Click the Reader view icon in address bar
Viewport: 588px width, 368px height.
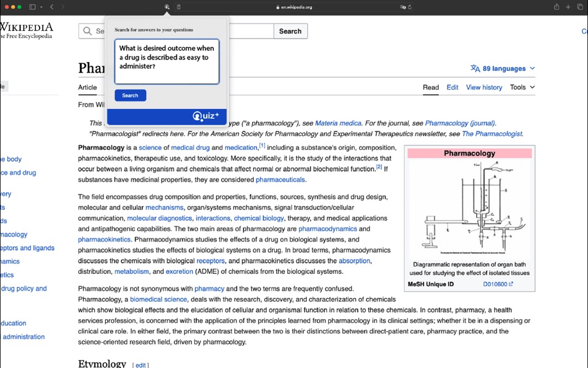pos(179,7)
